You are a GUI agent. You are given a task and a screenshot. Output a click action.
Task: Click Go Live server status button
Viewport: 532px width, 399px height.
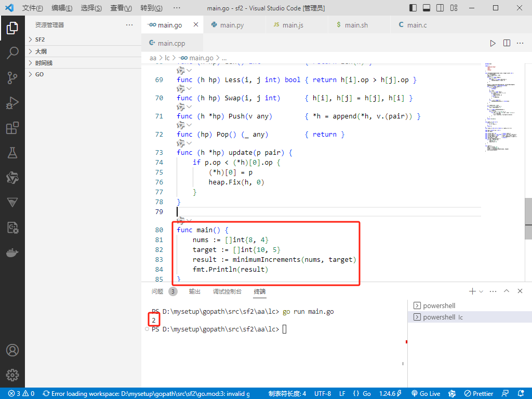425,394
